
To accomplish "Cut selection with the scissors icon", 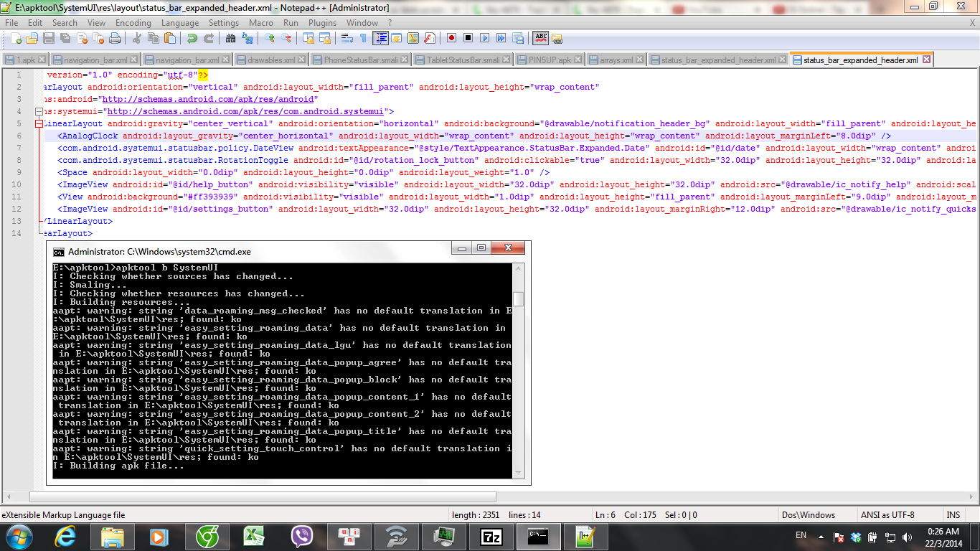I will (x=136, y=38).
